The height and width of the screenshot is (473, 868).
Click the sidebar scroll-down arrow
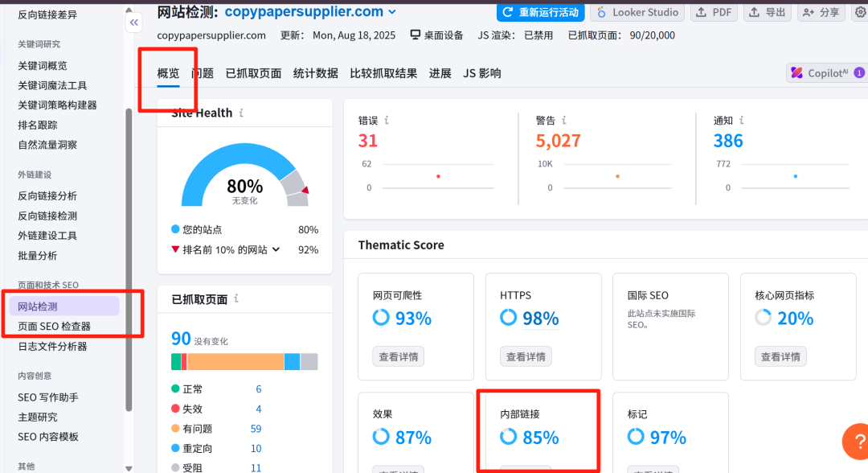coord(129,468)
